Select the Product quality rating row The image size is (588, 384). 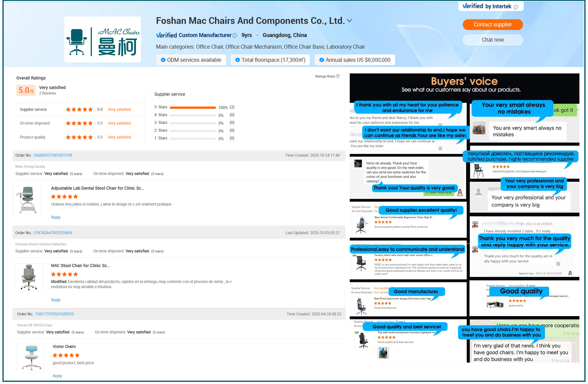point(81,137)
